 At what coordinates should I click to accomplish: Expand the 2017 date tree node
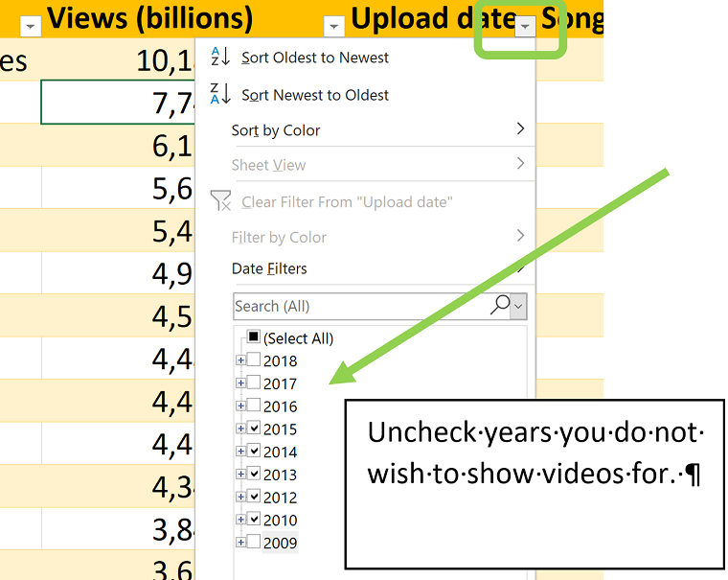click(240, 383)
